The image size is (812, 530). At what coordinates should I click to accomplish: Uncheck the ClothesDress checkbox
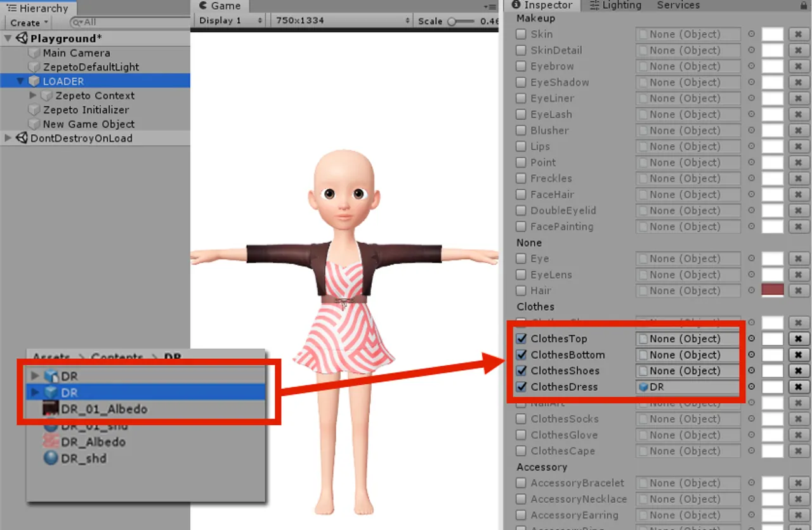[x=521, y=387]
